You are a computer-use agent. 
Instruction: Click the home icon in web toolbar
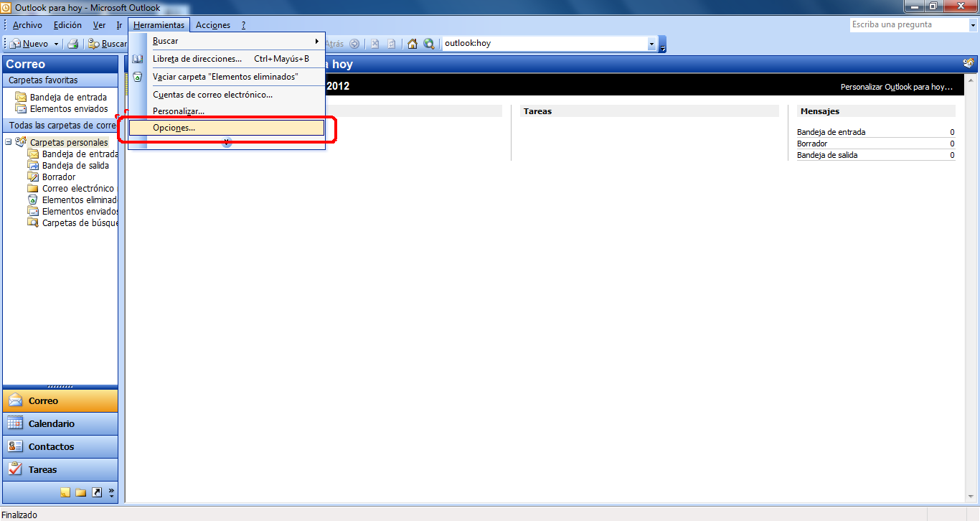tap(413, 44)
